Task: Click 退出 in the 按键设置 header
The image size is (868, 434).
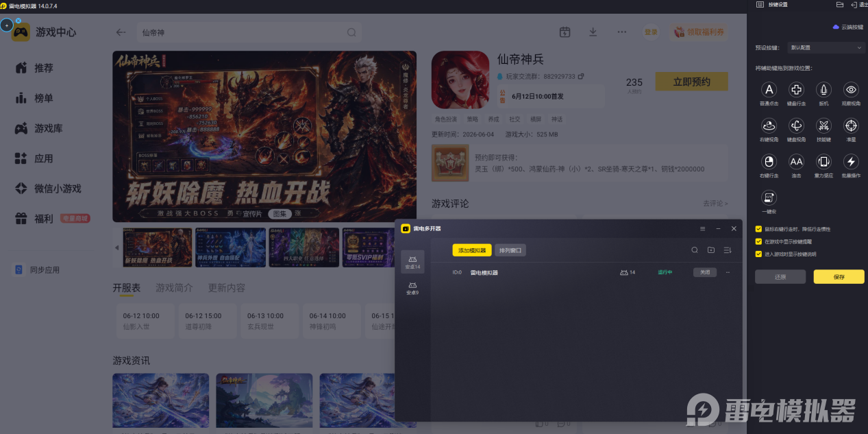Action: pos(858,5)
